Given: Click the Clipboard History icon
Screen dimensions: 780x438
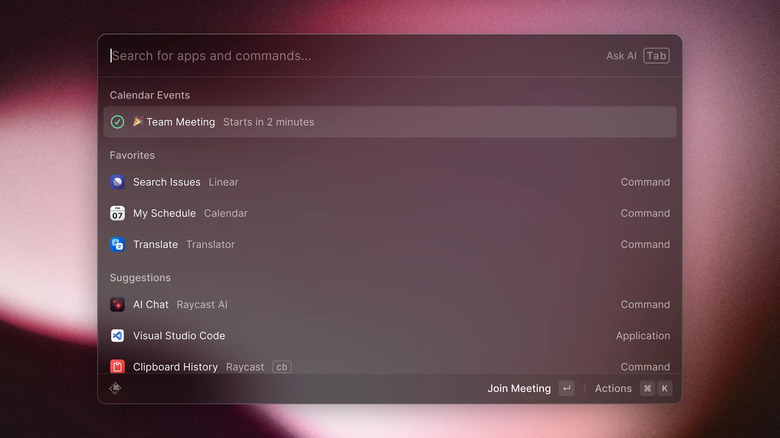Looking at the screenshot, I should (x=117, y=367).
